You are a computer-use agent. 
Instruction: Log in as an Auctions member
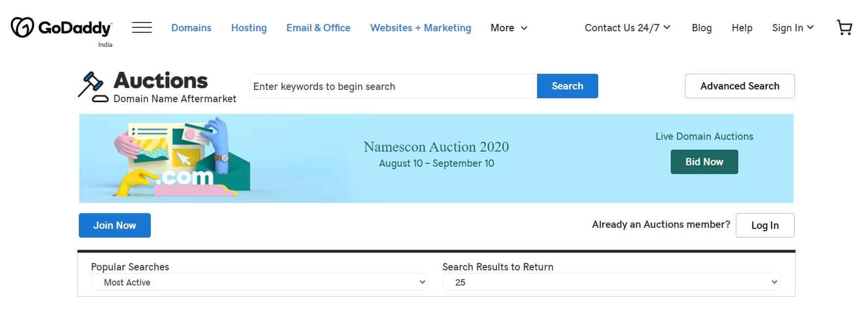pyautogui.click(x=765, y=225)
